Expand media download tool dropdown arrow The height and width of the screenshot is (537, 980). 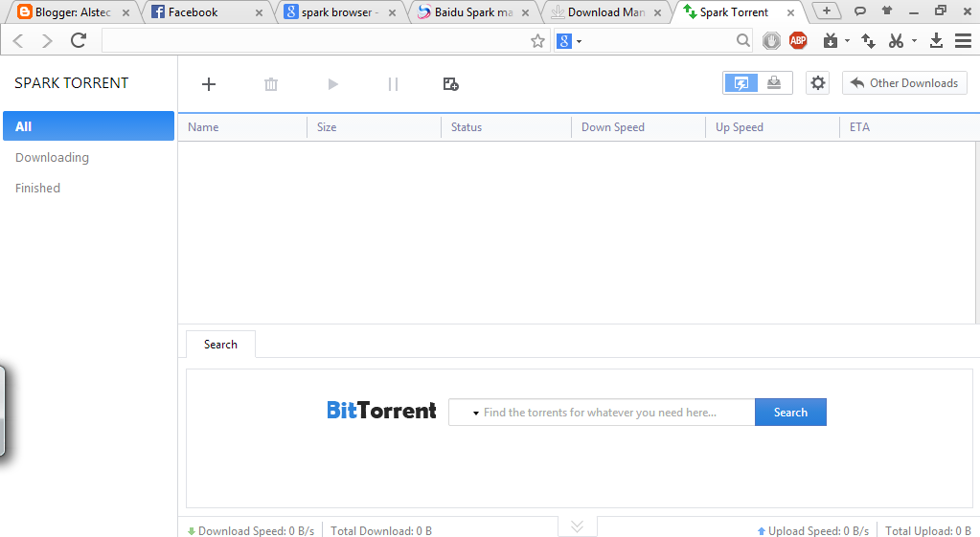point(847,41)
